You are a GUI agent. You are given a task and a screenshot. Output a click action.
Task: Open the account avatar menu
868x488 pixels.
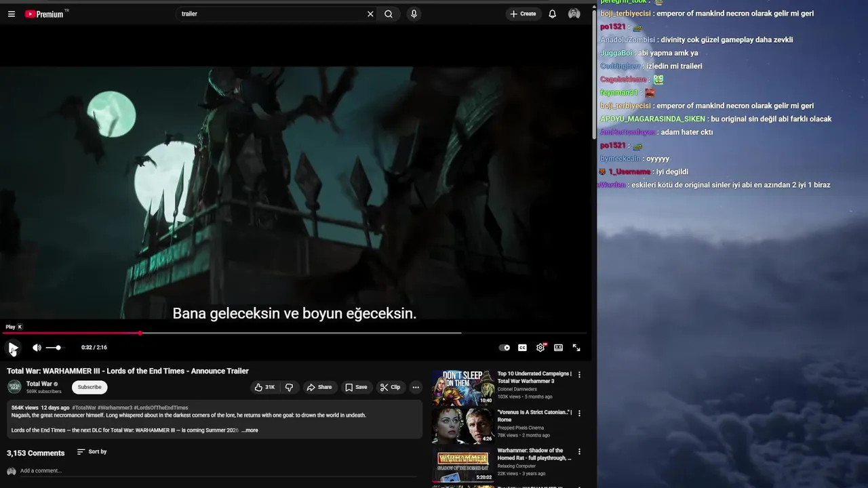pyautogui.click(x=574, y=14)
